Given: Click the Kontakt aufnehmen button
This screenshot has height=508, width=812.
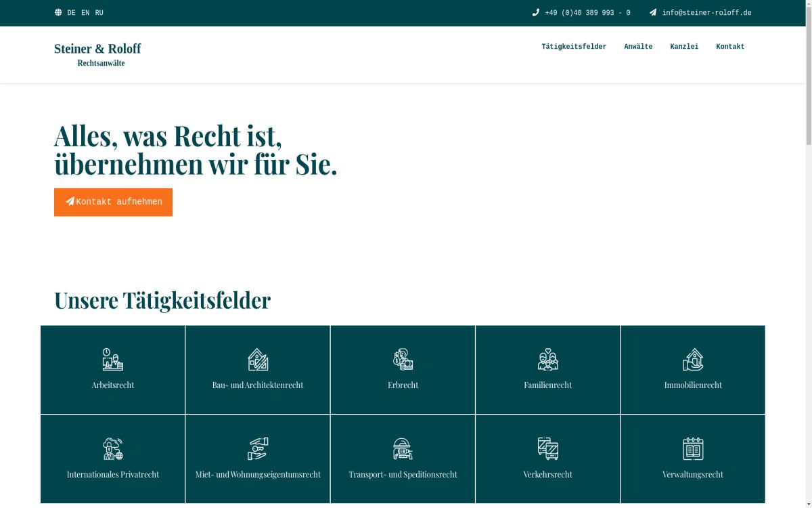Looking at the screenshot, I should (113, 201).
